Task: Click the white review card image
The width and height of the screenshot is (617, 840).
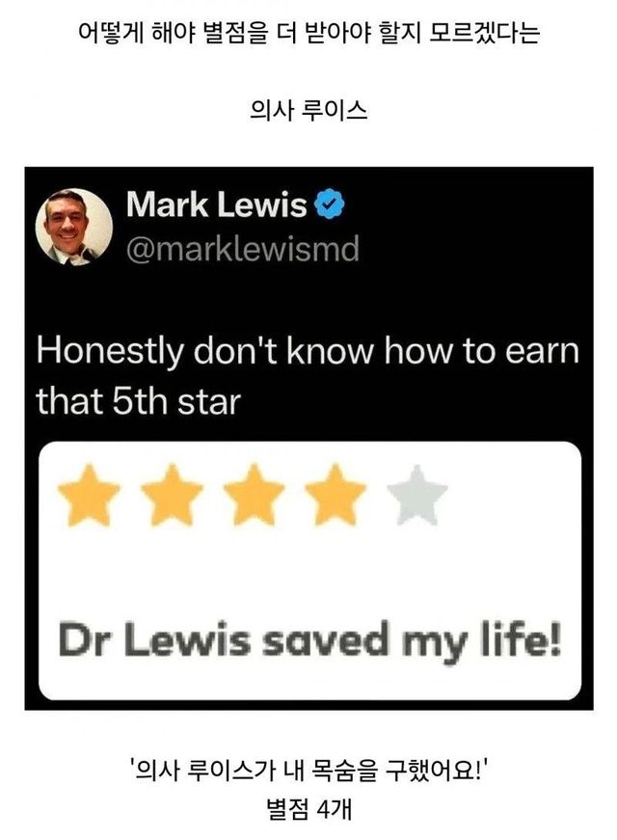Action: (309, 571)
